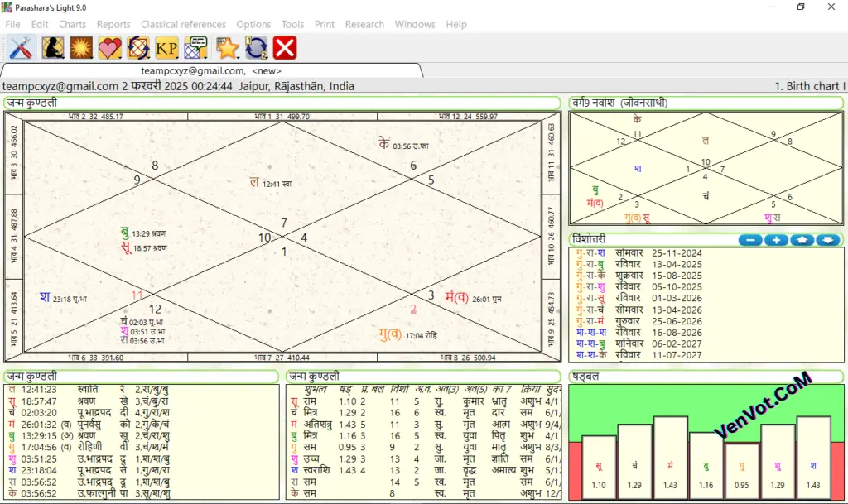Open the Help menu

(x=456, y=24)
